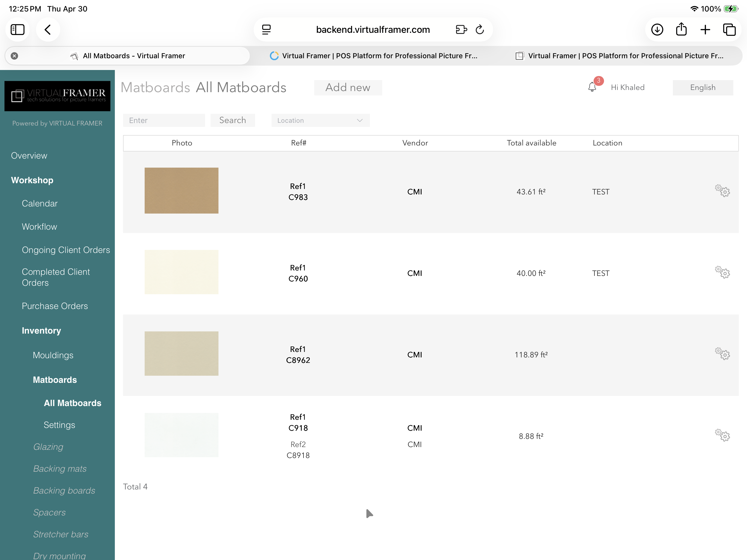Open the English language selector
Screen dimensions: 747x560
[702, 87]
